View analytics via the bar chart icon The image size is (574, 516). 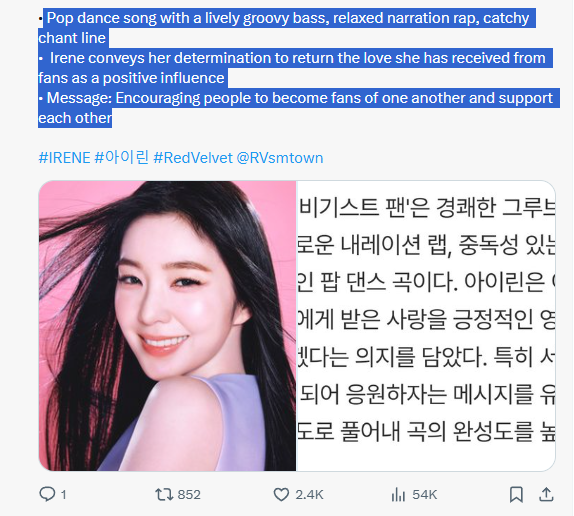[x=398, y=495]
